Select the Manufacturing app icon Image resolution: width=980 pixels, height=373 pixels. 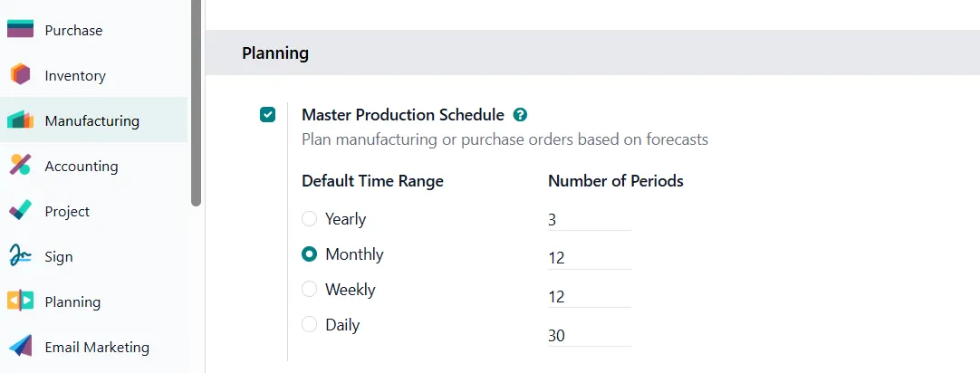(x=20, y=120)
